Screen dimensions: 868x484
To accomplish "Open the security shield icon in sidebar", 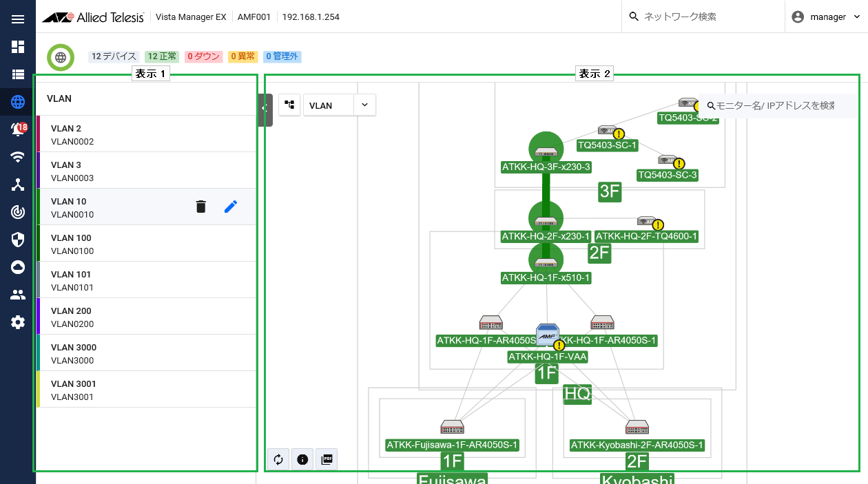I will click(x=18, y=240).
